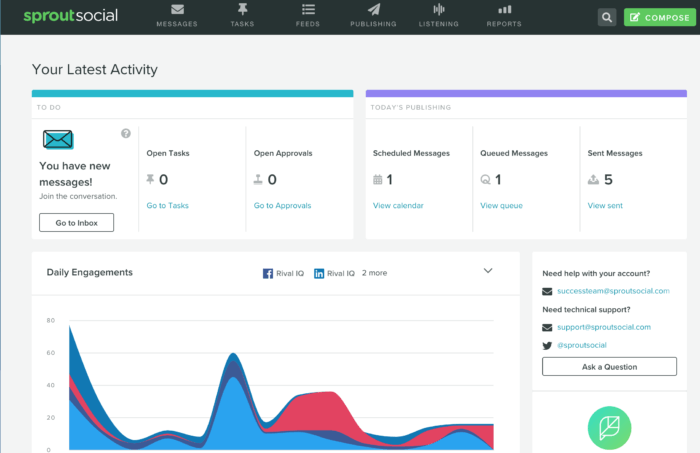Toggle the LinkedIn Rival IQ legend entry

[334, 272]
